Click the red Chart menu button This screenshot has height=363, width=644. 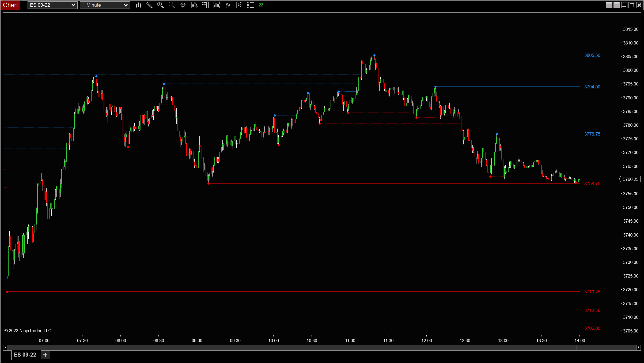10,5
